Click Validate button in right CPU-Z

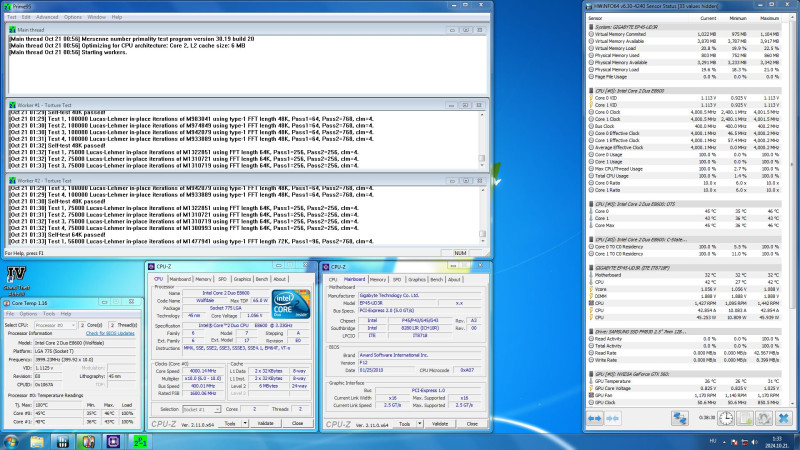[x=440, y=424]
